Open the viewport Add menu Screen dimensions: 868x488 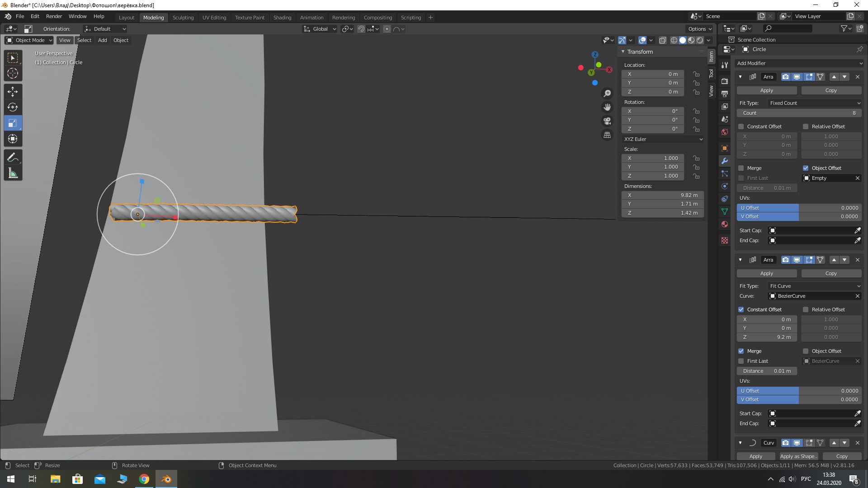pyautogui.click(x=103, y=40)
